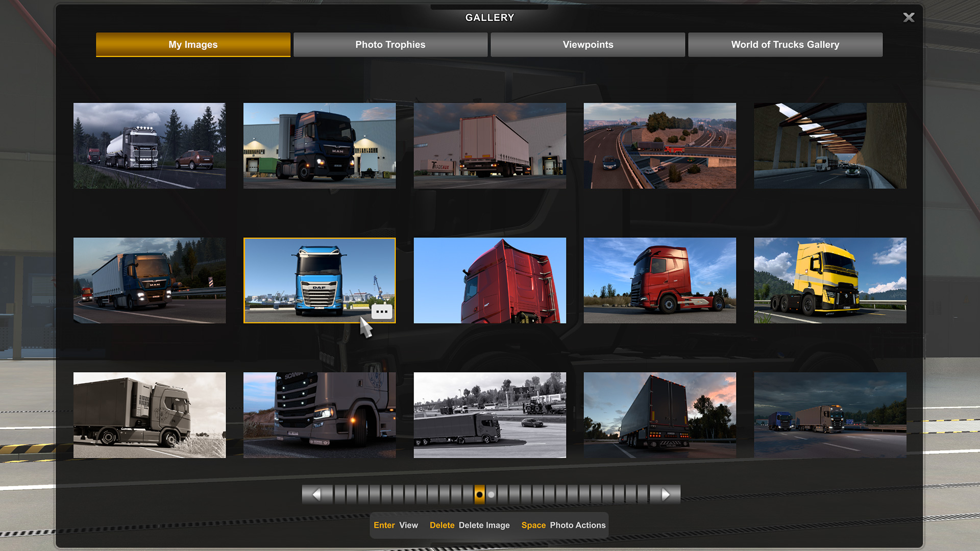Switch to World of Trucks Gallery tab

[x=785, y=45]
